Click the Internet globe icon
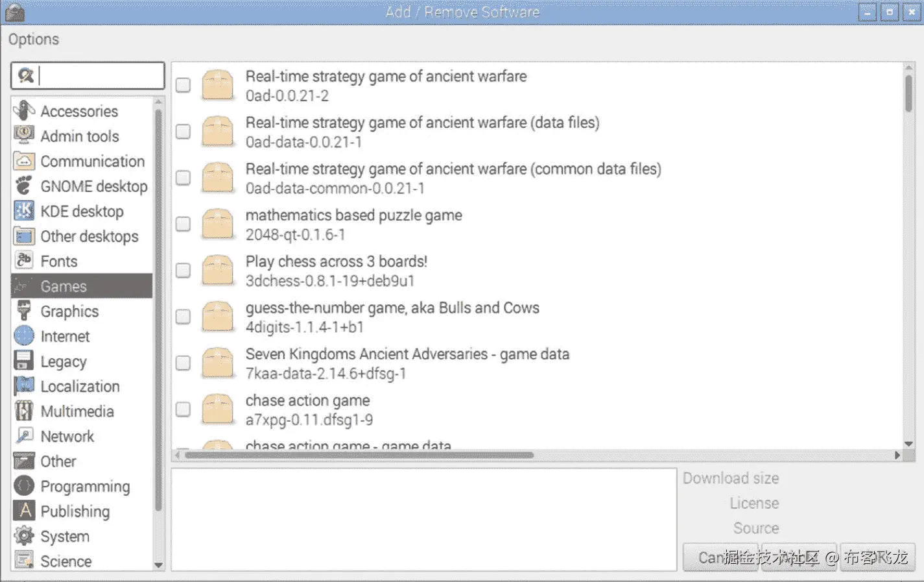Image resolution: width=924 pixels, height=582 pixels. [x=24, y=336]
